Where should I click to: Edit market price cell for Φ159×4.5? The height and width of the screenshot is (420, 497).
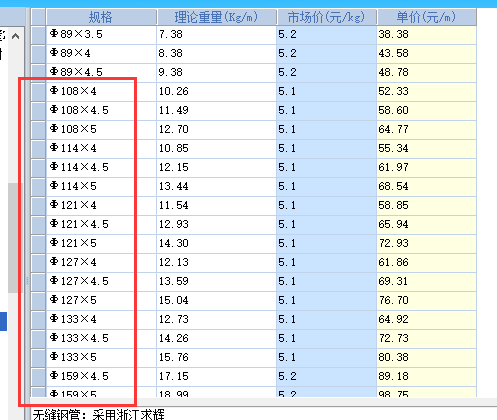coord(327,376)
